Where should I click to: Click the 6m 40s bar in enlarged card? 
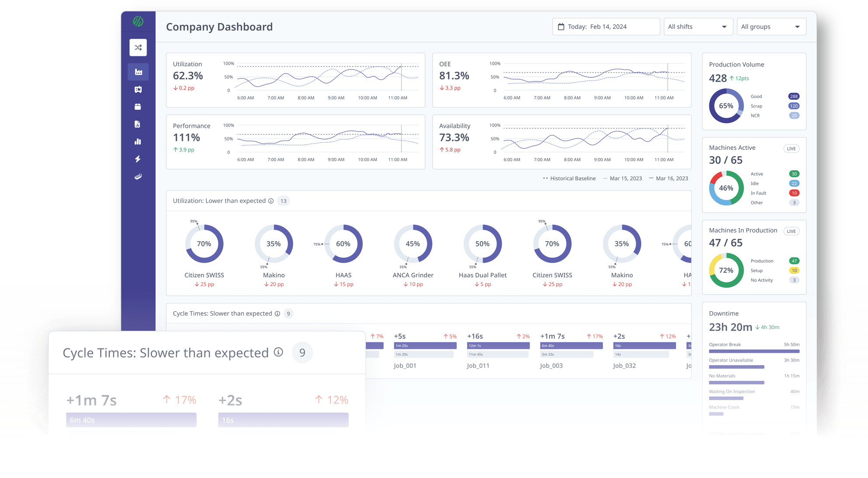tap(131, 420)
